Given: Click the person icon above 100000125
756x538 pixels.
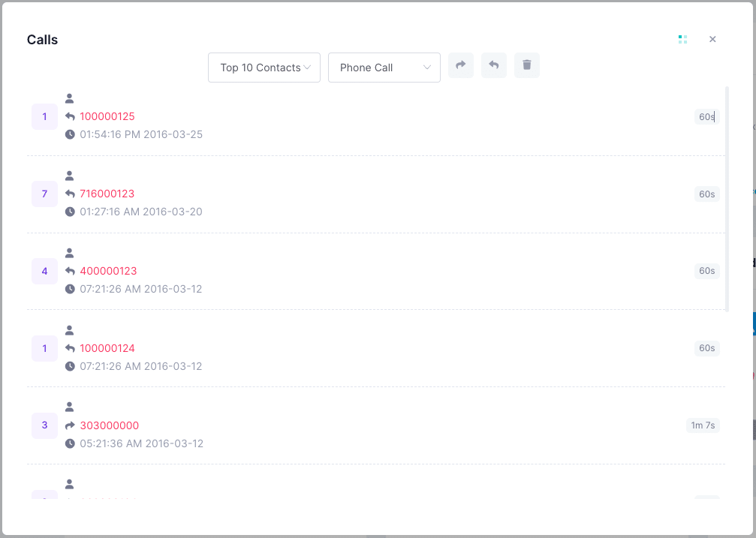Looking at the screenshot, I should coord(69,98).
